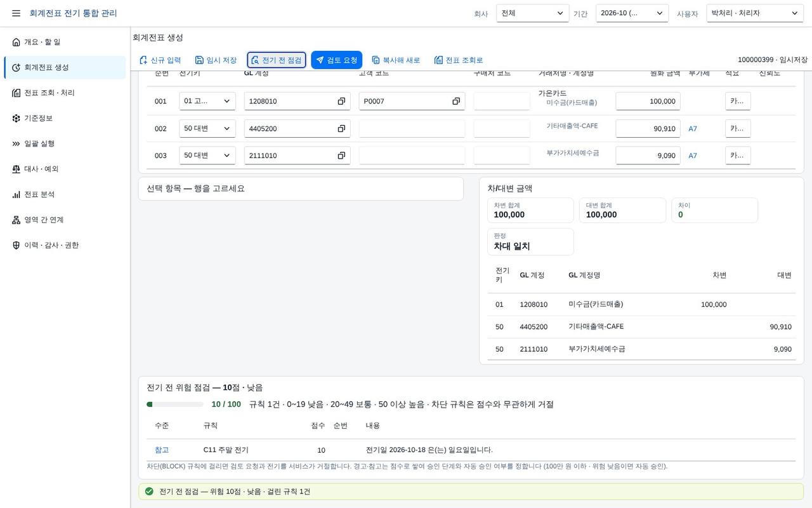Navigate to 대사 · 예외 in sidebar
Image resolution: width=812 pixels, height=508 pixels.
pos(65,169)
